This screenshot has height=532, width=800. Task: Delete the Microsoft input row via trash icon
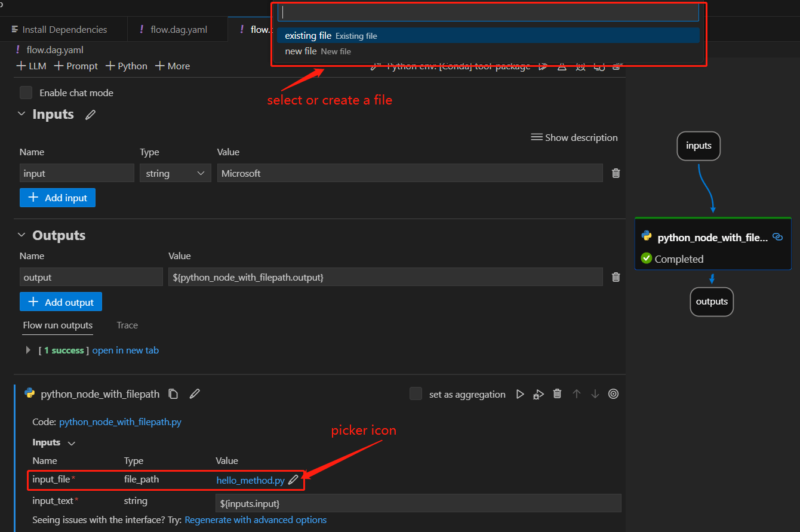(x=616, y=173)
